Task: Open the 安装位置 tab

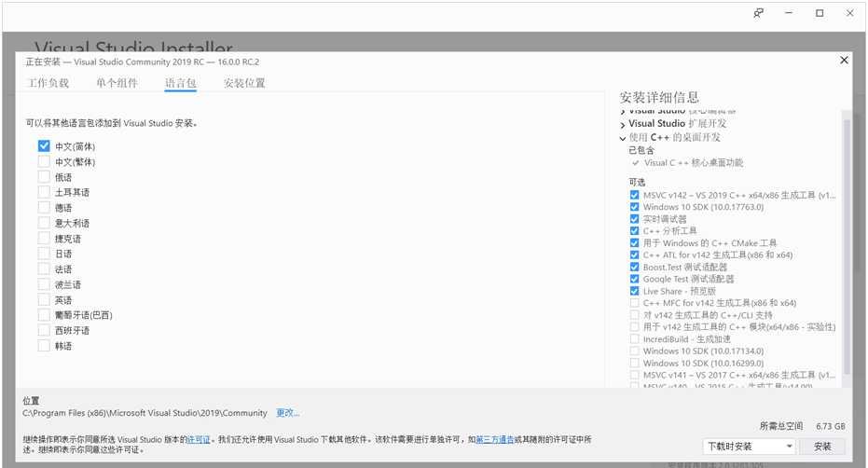Action: [244, 83]
